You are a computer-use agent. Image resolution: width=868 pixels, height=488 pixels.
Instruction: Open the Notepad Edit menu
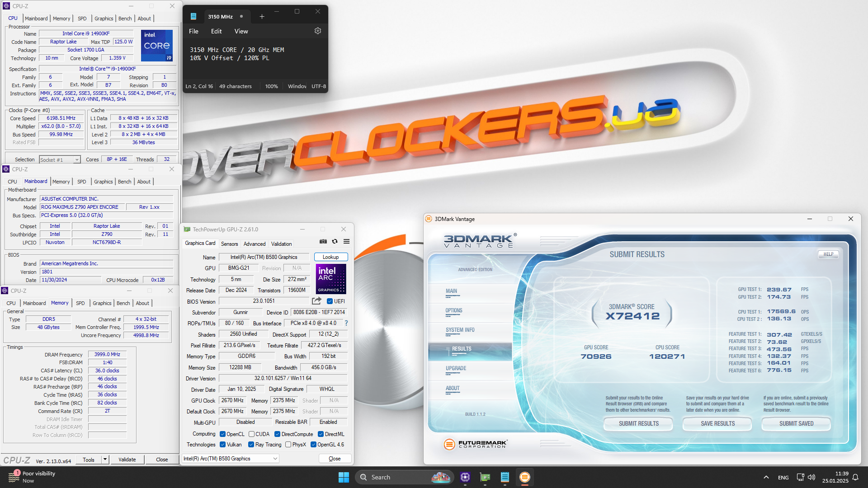216,31
